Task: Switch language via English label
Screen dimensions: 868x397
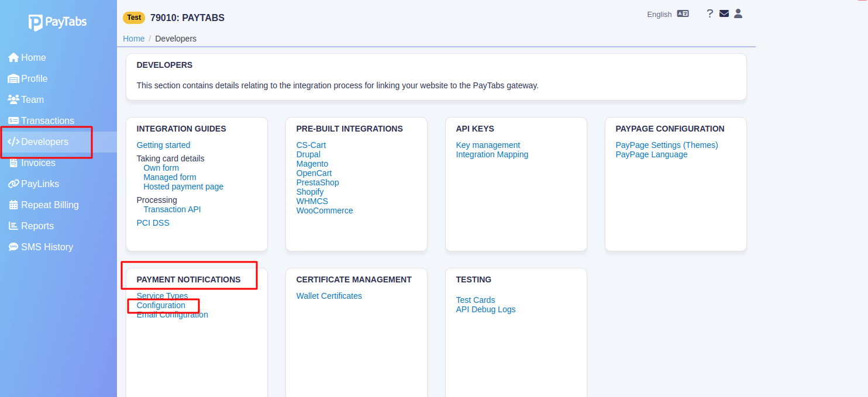Action: (x=659, y=14)
